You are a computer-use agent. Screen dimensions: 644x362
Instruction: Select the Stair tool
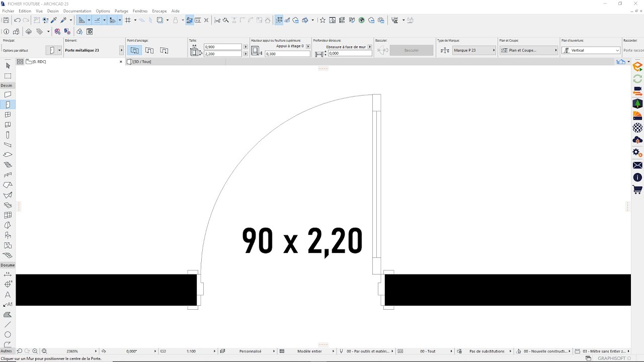coord(8,165)
